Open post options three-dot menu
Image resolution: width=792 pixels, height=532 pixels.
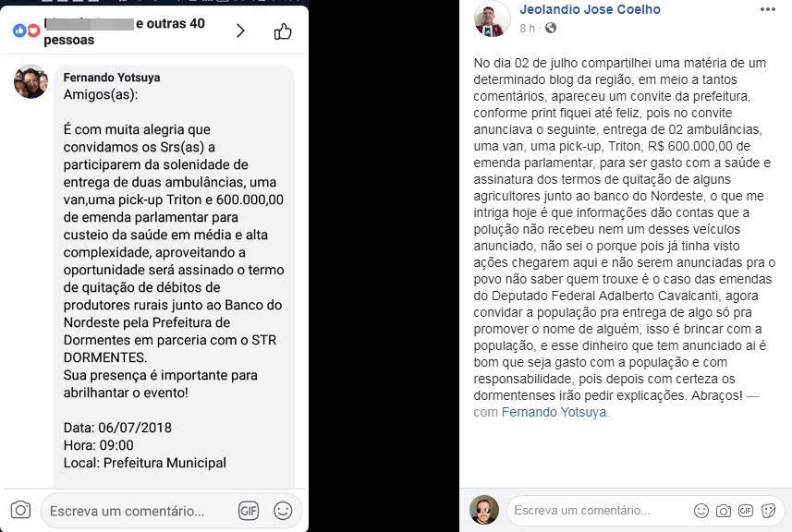click(768, 10)
